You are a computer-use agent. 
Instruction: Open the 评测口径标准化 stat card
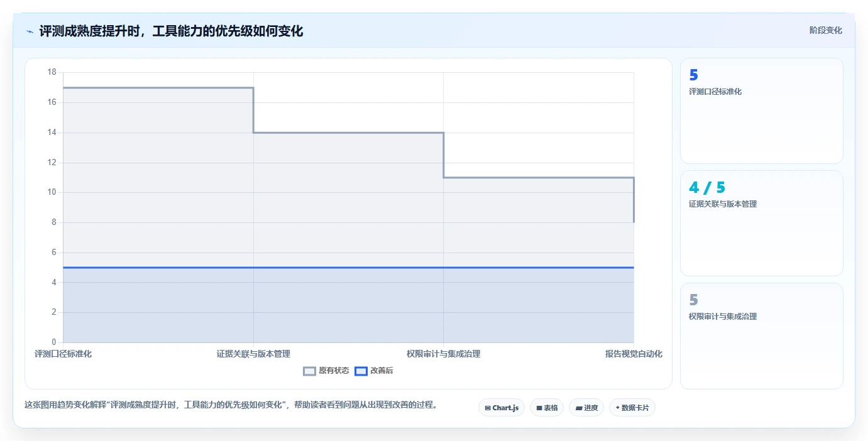tap(761, 111)
